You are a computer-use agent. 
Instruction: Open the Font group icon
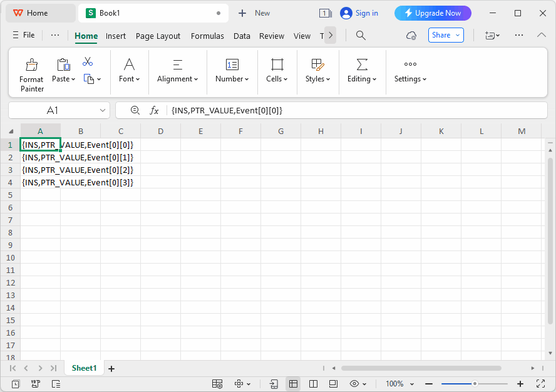point(129,64)
